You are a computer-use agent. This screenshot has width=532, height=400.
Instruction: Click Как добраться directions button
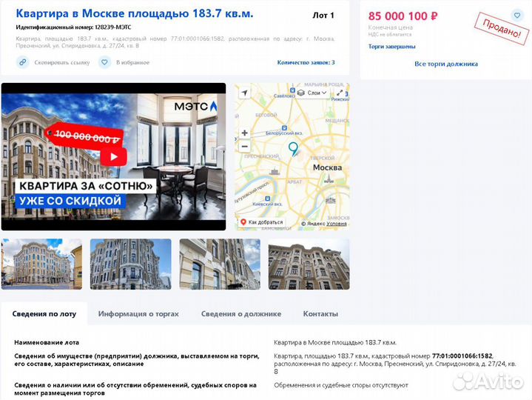[262, 222]
